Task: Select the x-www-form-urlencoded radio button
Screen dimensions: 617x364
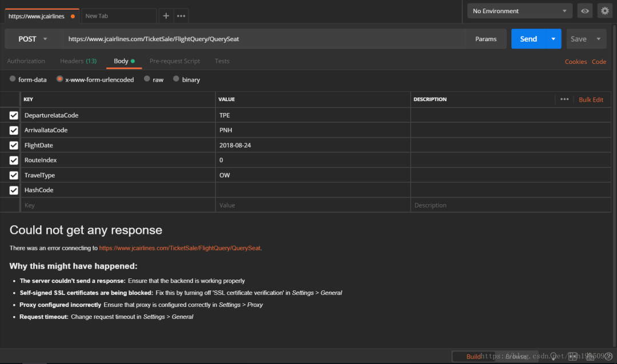Action: (x=59, y=79)
